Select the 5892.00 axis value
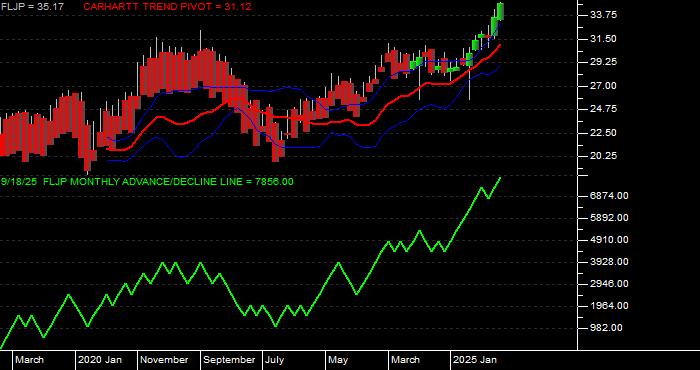Viewport: 700px width, 370px height. (x=609, y=218)
